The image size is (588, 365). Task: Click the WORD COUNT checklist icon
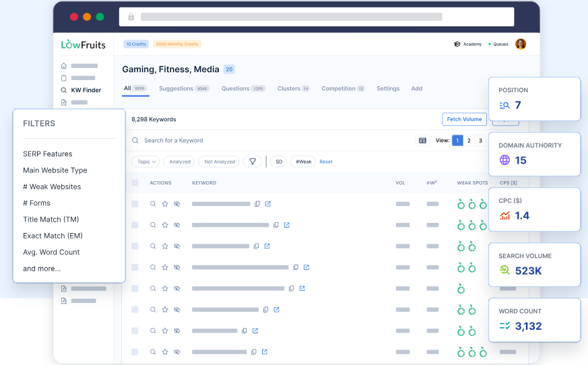[504, 326]
